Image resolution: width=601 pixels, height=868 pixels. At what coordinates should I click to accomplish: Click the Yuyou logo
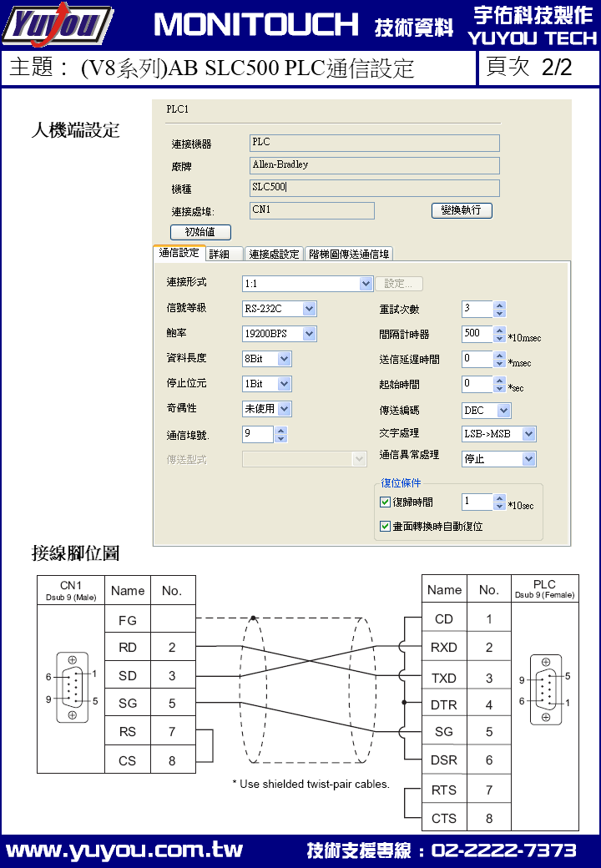[57, 24]
